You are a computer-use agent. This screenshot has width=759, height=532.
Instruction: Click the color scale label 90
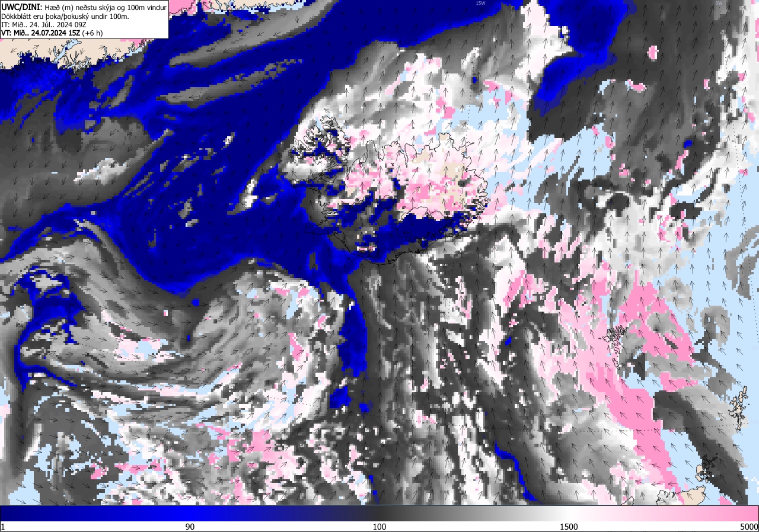190,527
